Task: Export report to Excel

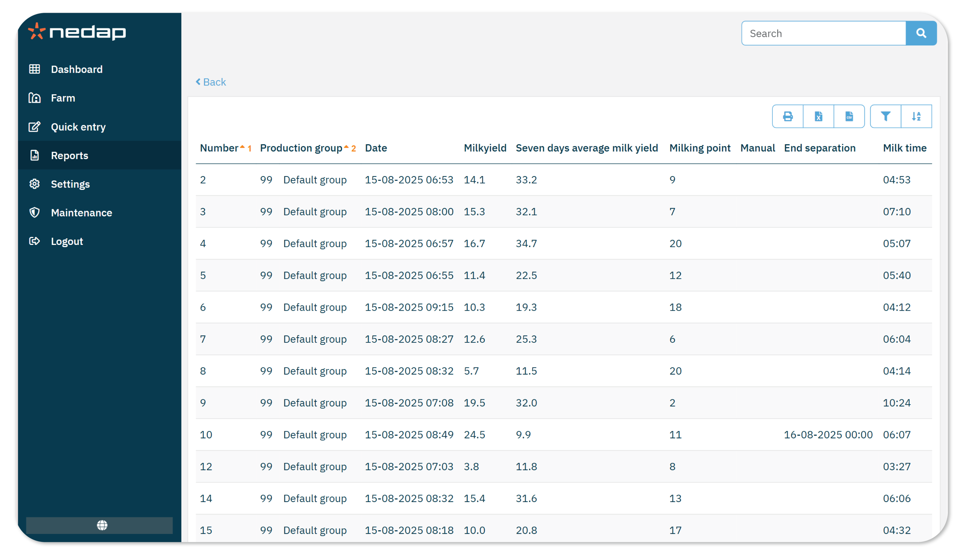Action: pyautogui.click(x=818, y=117)
